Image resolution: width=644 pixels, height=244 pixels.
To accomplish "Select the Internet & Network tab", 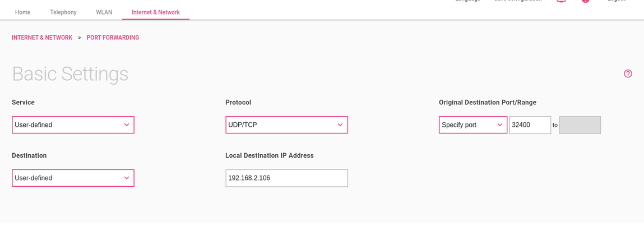I will (156, 12).
